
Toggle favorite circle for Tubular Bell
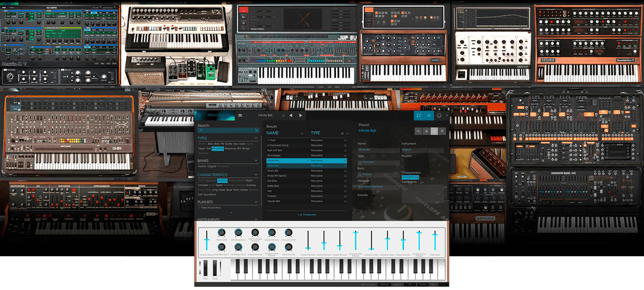point(345,201)
